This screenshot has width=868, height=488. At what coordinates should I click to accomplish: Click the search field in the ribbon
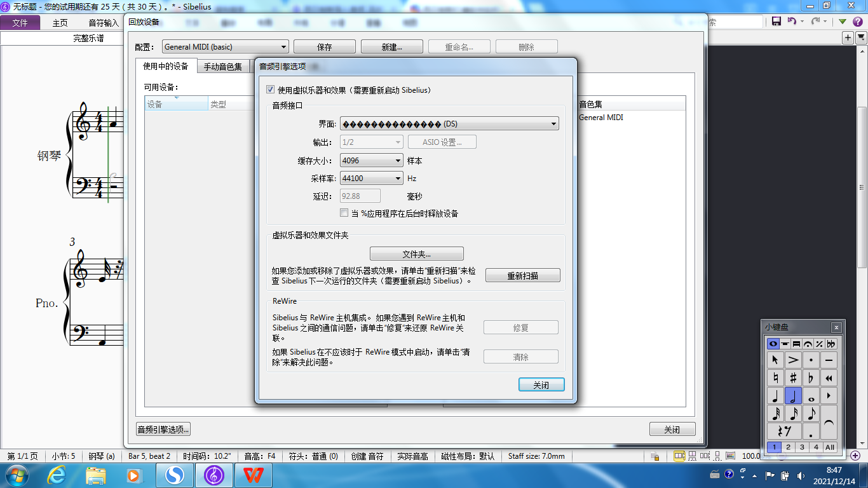(735, 22)
